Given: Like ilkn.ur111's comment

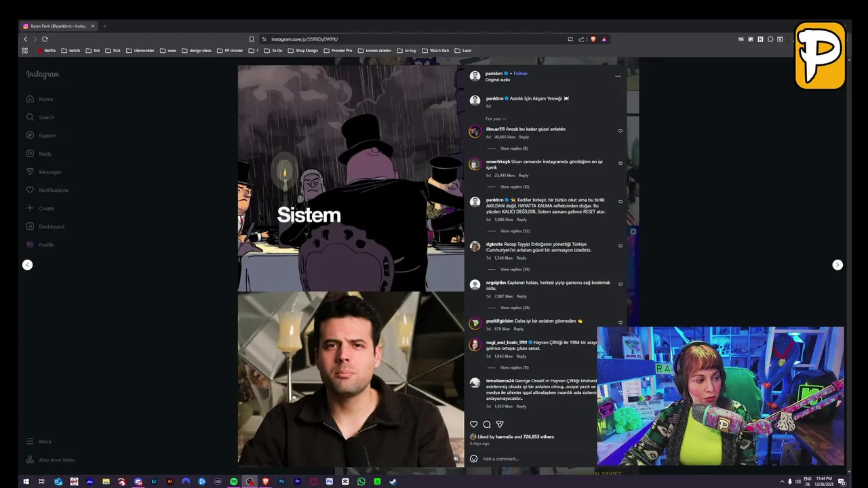Looking at the screenshot, I should (x=620, y=131).
